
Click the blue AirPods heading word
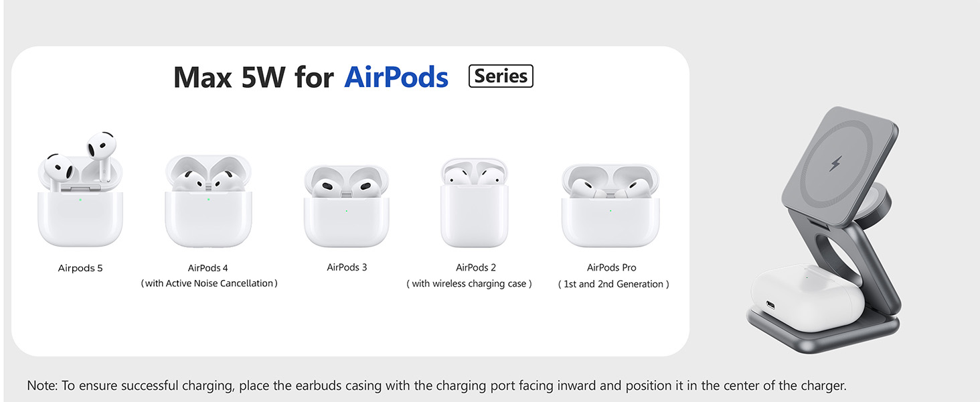point(396,78)
